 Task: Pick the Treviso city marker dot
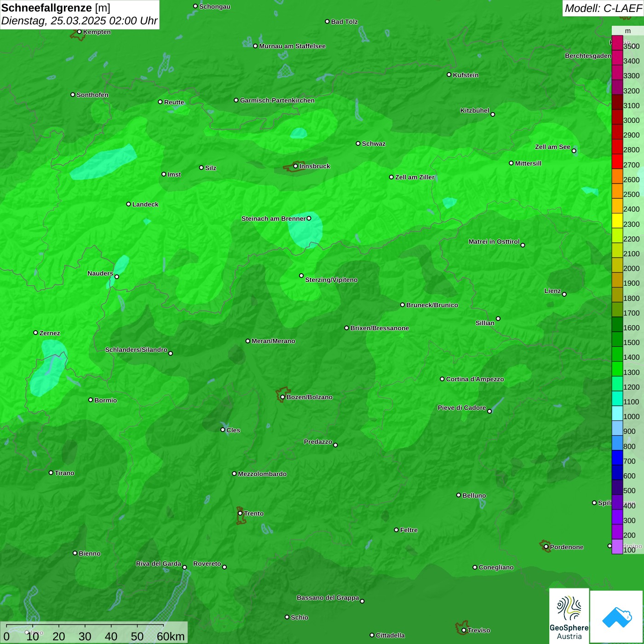[464, 630]
